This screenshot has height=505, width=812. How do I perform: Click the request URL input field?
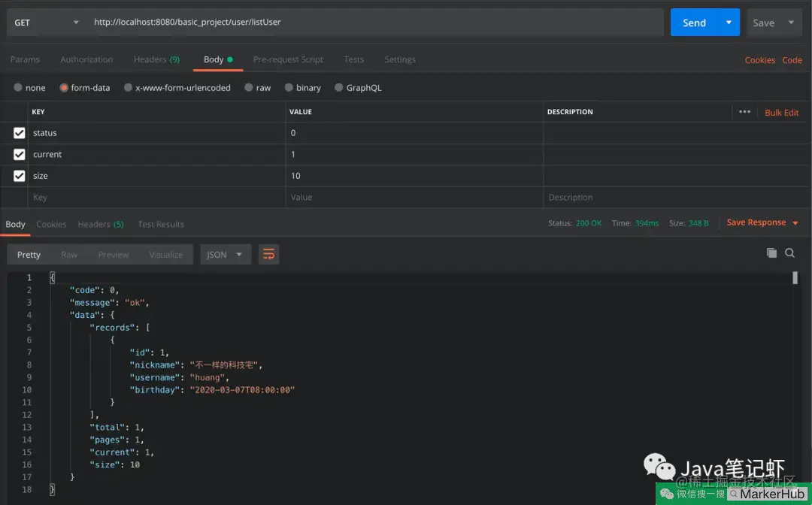tap(375, 23)
